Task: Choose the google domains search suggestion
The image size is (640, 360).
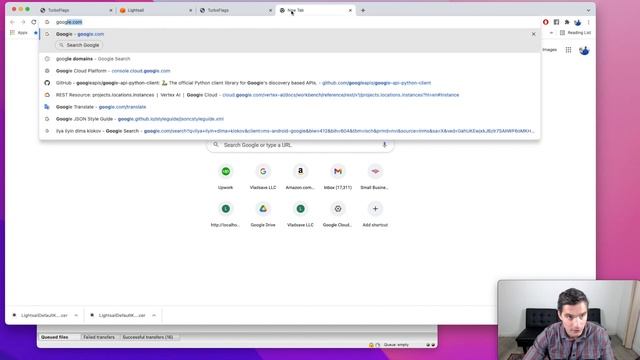Action: (x=290, y=59)
